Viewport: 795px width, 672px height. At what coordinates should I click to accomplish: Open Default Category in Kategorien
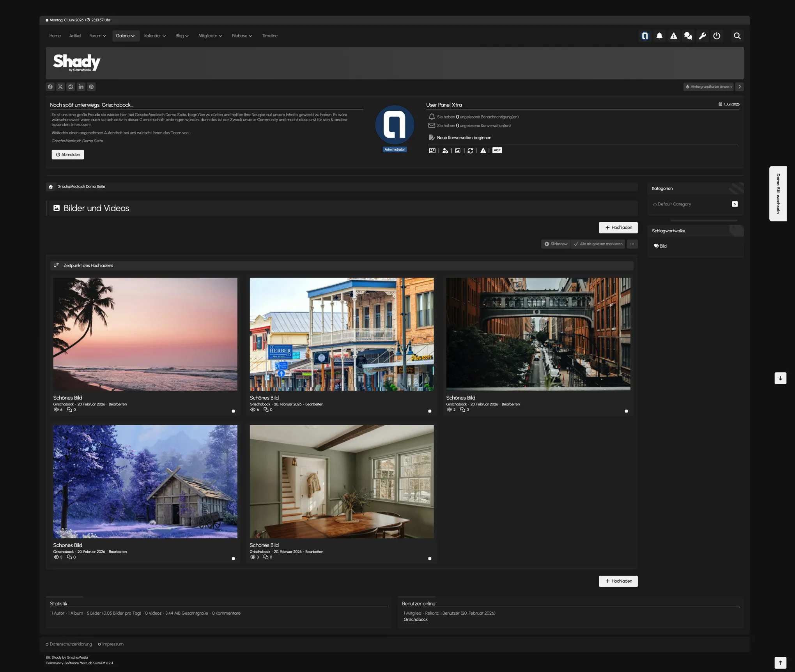[x=674, y=204]
